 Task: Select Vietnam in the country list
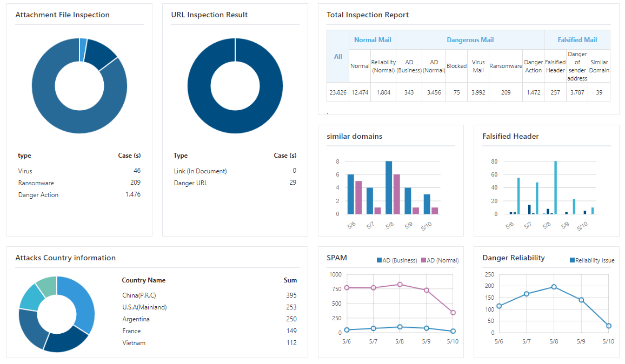click(134, 343)
